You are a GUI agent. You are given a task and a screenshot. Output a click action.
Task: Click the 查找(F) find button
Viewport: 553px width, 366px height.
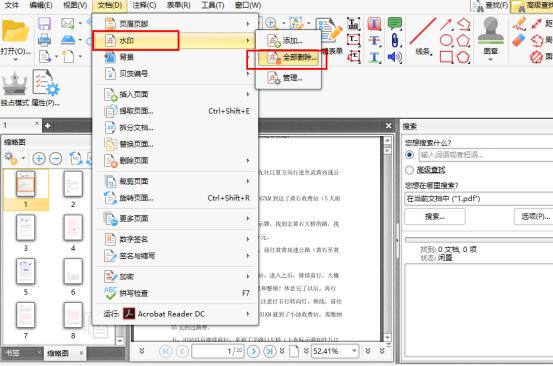490,6
